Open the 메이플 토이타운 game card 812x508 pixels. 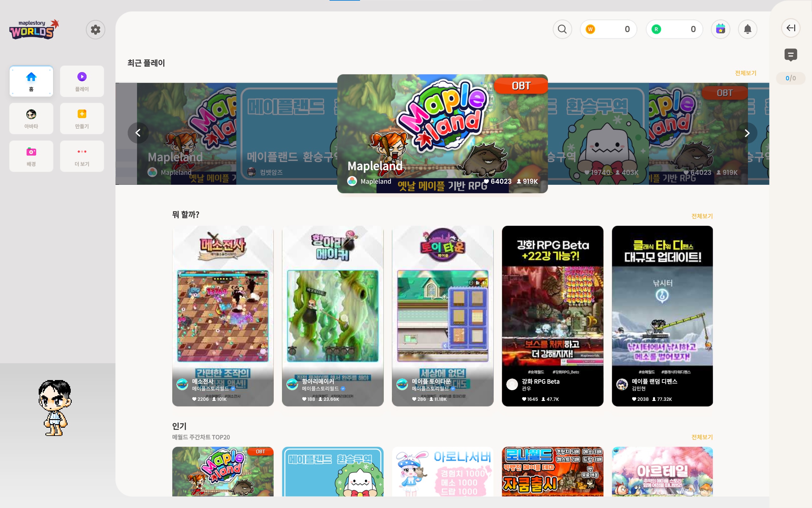[442, 316]
